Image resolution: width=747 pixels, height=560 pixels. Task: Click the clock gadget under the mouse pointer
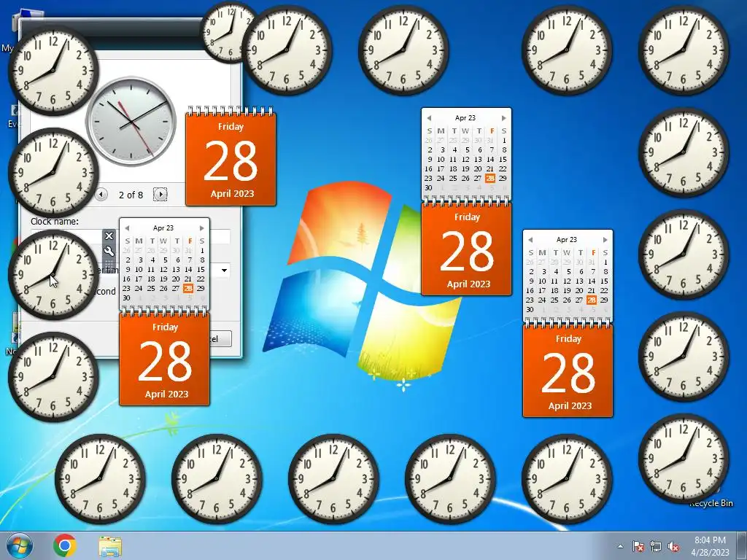(53, 275)
